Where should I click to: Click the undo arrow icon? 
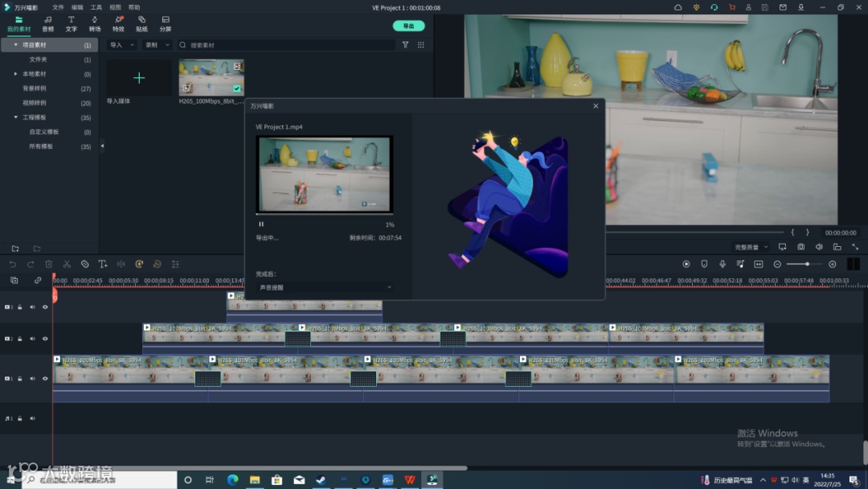(13, 264)
